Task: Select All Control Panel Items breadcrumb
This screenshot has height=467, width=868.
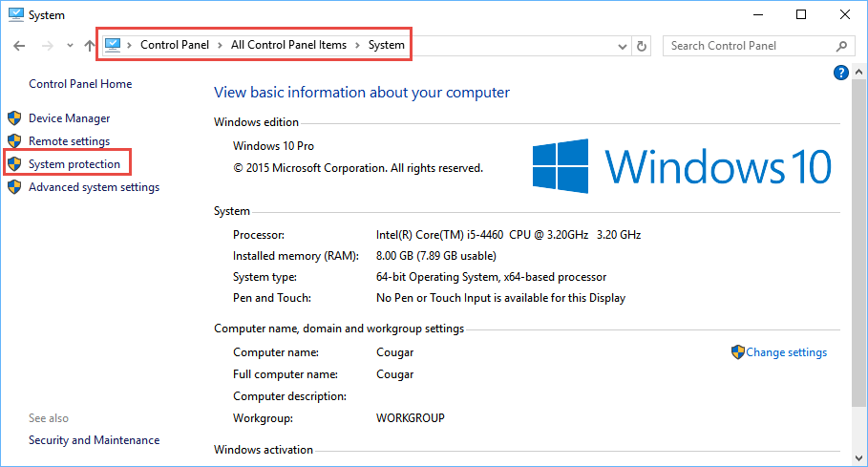Action: pos(288,45)
